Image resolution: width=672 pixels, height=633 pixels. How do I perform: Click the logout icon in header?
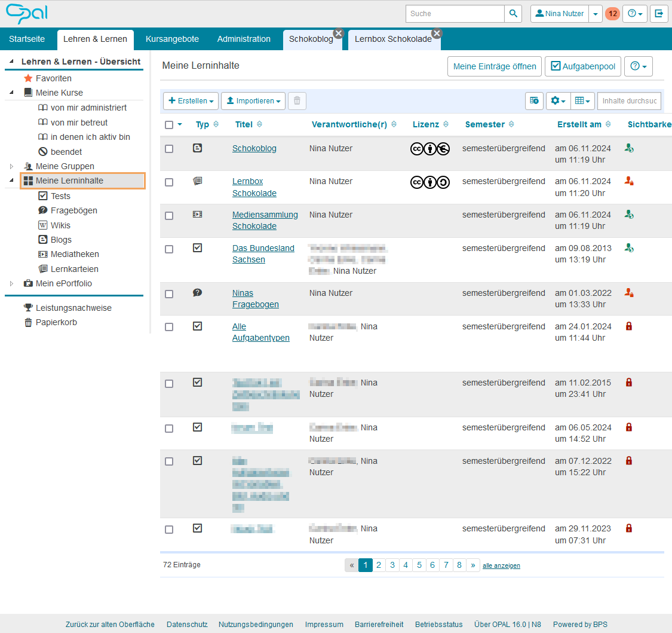coord(659,14)
